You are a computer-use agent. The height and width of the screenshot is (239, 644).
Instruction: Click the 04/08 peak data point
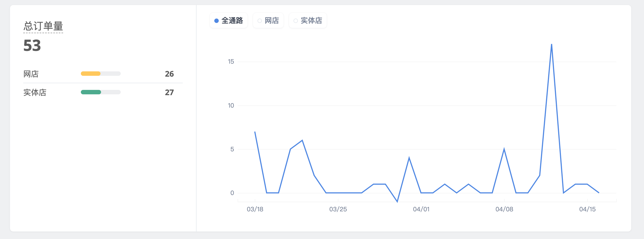point(504,149)
